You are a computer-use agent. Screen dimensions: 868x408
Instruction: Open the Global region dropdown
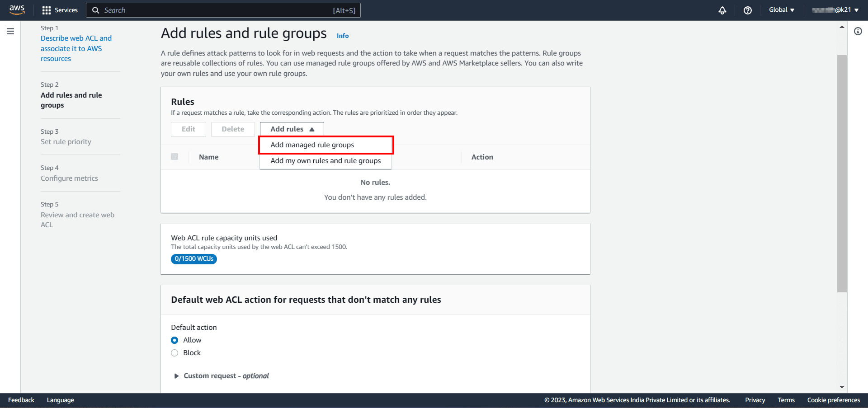point(781,10)
